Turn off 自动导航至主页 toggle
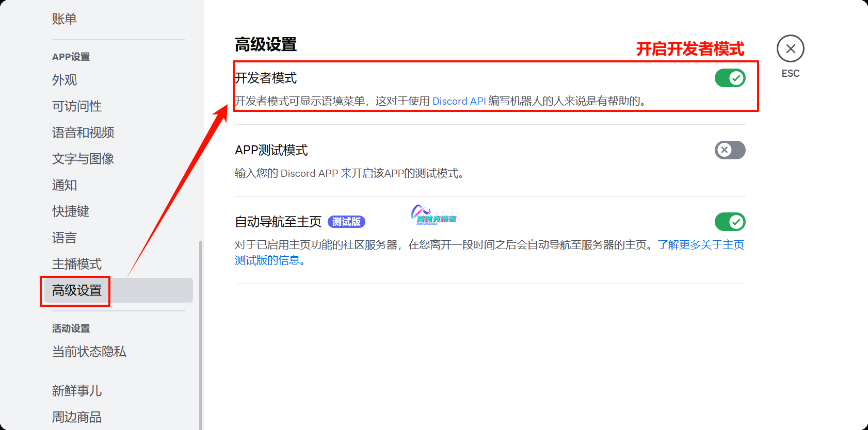Viewport: 868px width, 430px height. click(x=730, y=222)
